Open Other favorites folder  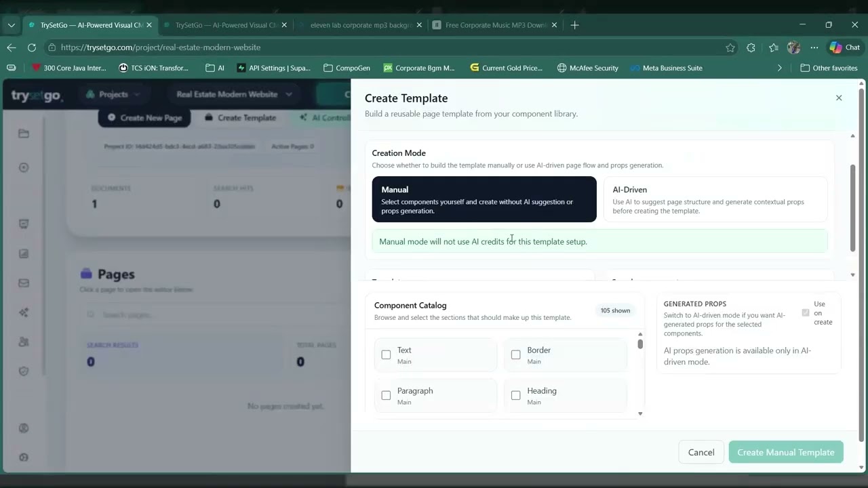tap(829, 68)
